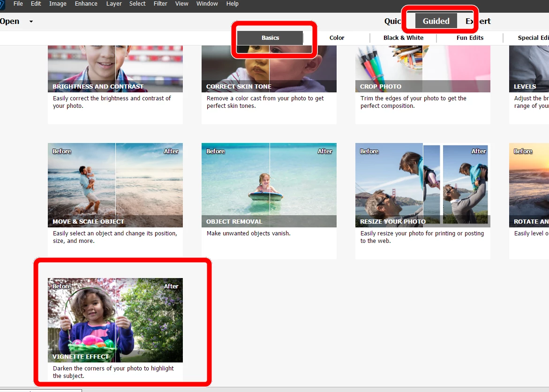
Task: Open the View menu
Action: [x=182, y=4]
